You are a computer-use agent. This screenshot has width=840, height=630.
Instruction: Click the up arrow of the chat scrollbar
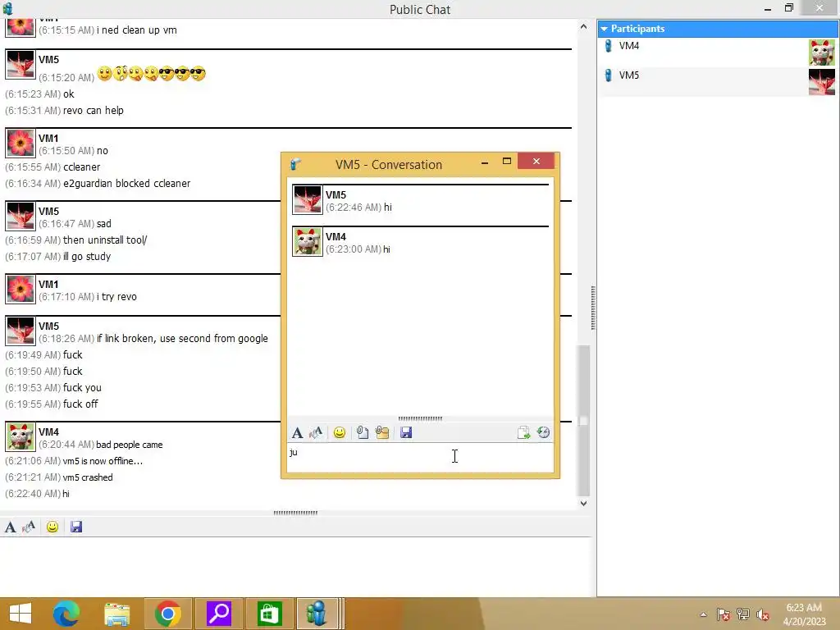(x=583, y=26)
